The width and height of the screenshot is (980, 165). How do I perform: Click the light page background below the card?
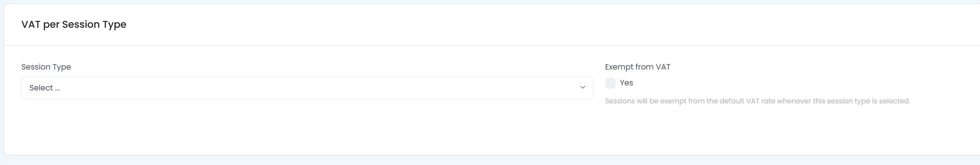490,160
